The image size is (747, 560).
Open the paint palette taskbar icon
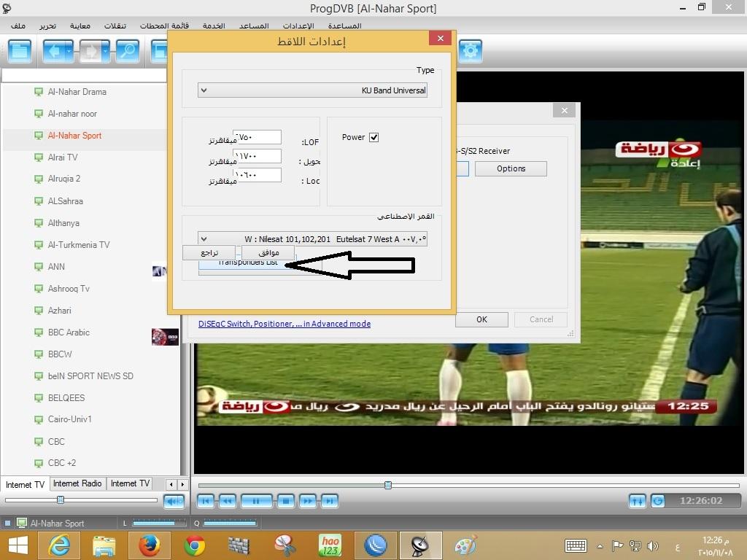pyautogui.click(x=465, y=545)
